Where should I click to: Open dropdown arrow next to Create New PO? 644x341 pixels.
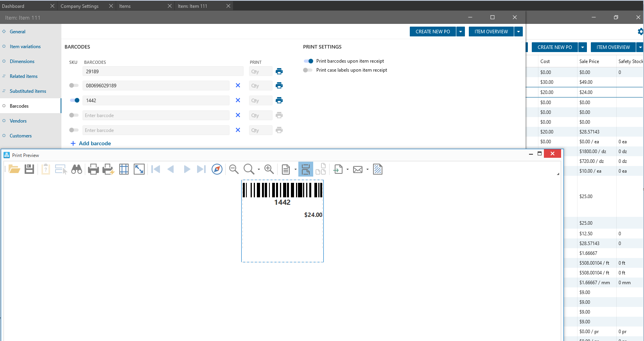[x=461, y=32]
